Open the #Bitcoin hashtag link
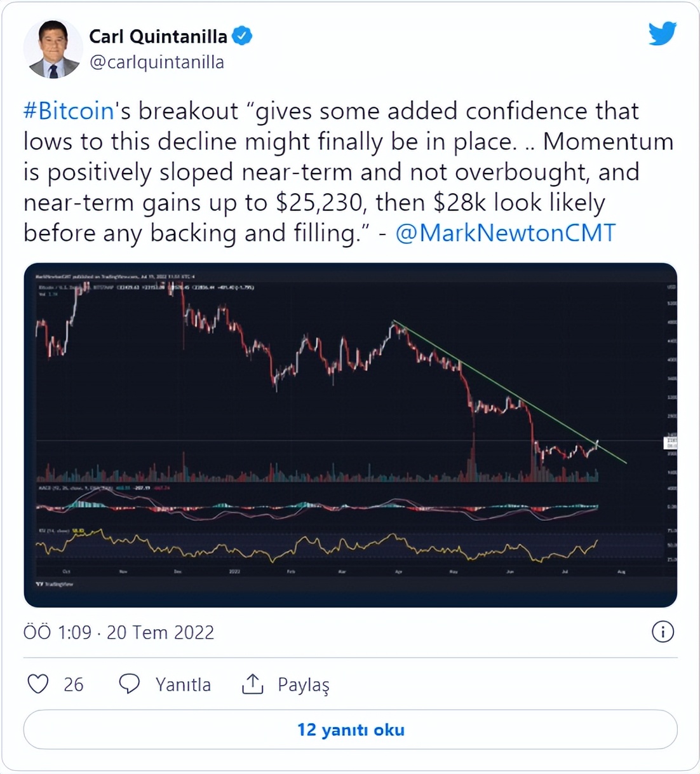 (69, 111)
